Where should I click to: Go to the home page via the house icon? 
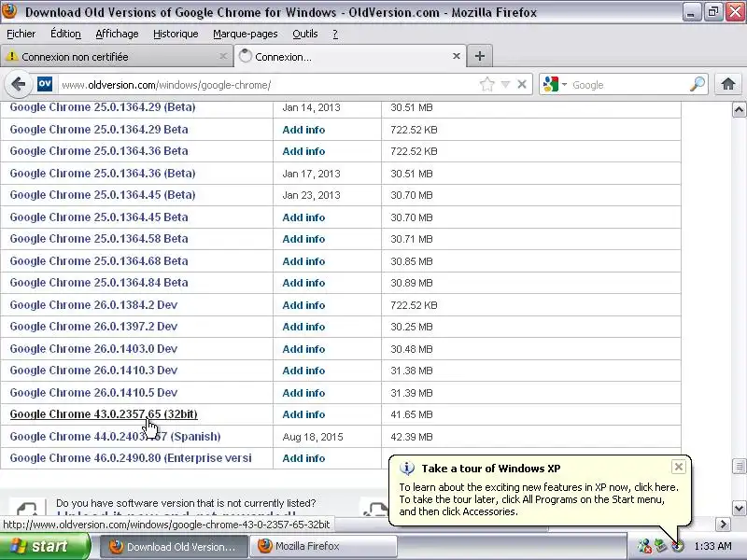(x=728, y=84)
